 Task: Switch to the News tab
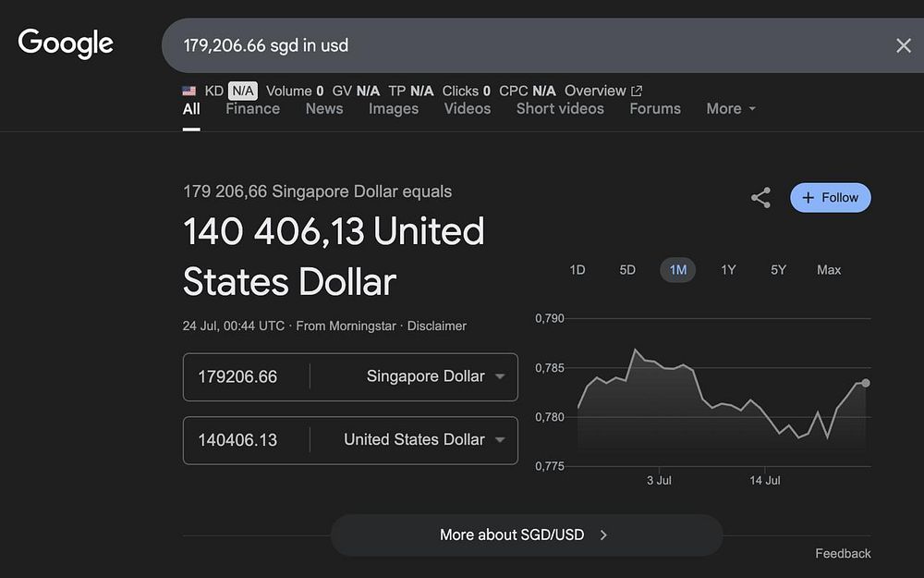324,109
